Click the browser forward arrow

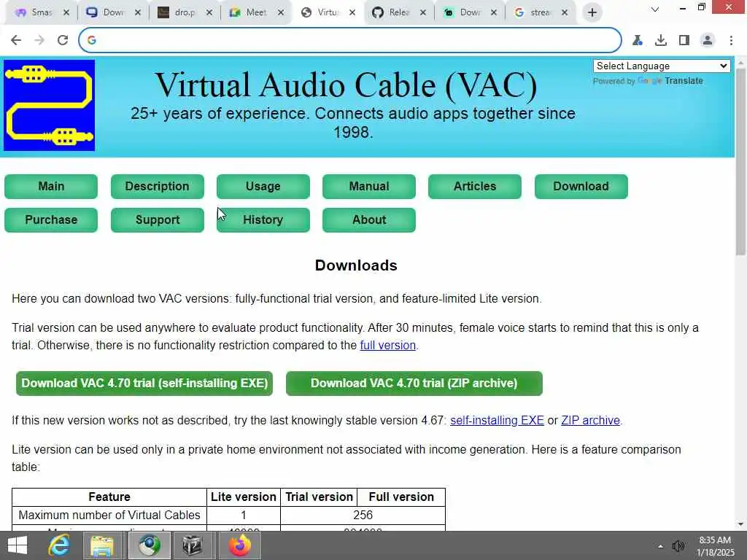click(39, 40)
